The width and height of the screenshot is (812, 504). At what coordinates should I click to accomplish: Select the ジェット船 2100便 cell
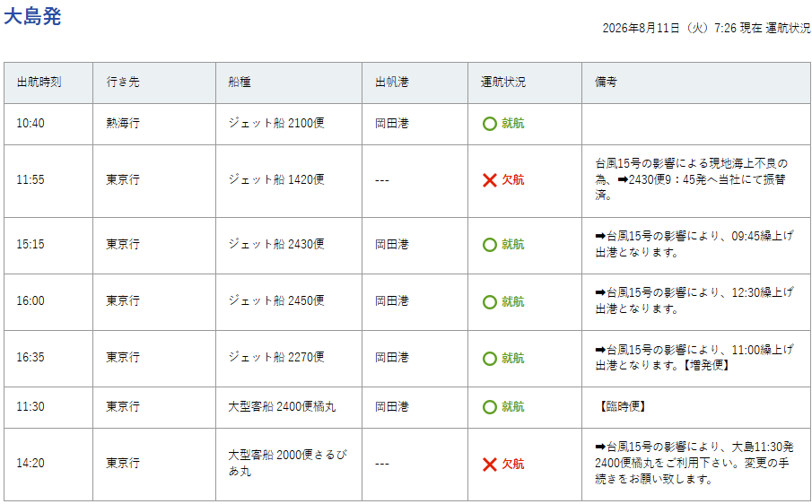289,124
